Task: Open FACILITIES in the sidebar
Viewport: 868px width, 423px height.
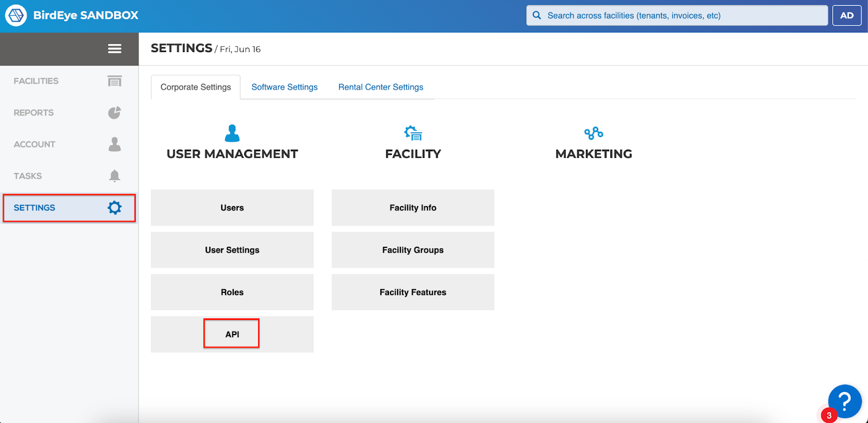Action: pyautogui.click(x=69, y=81)
